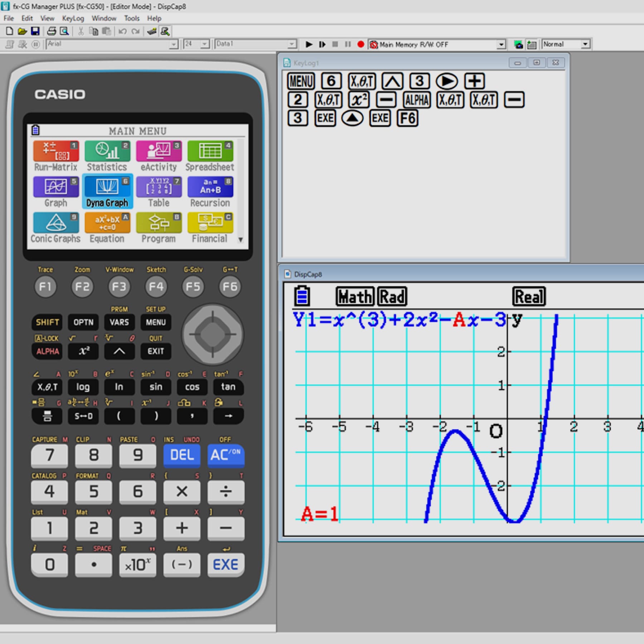
Task: Select the Dyna Graph menu icon
Action: click(x=107, y=191)
